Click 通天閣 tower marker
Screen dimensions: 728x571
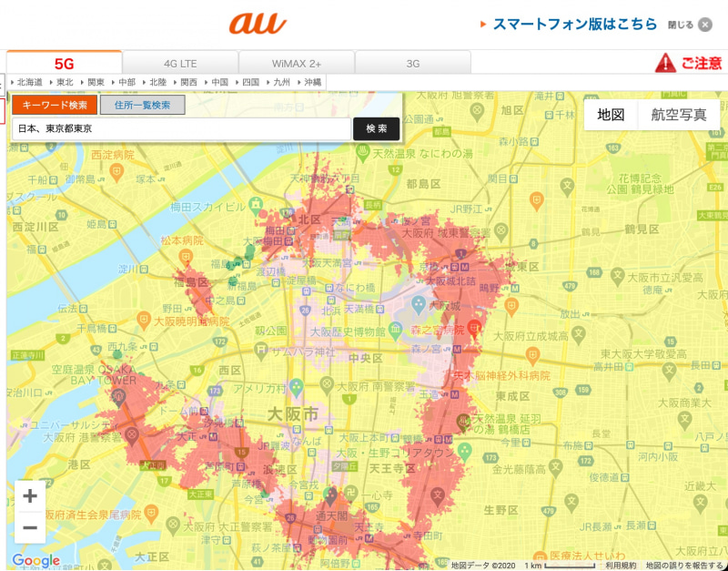pos(330,497)
